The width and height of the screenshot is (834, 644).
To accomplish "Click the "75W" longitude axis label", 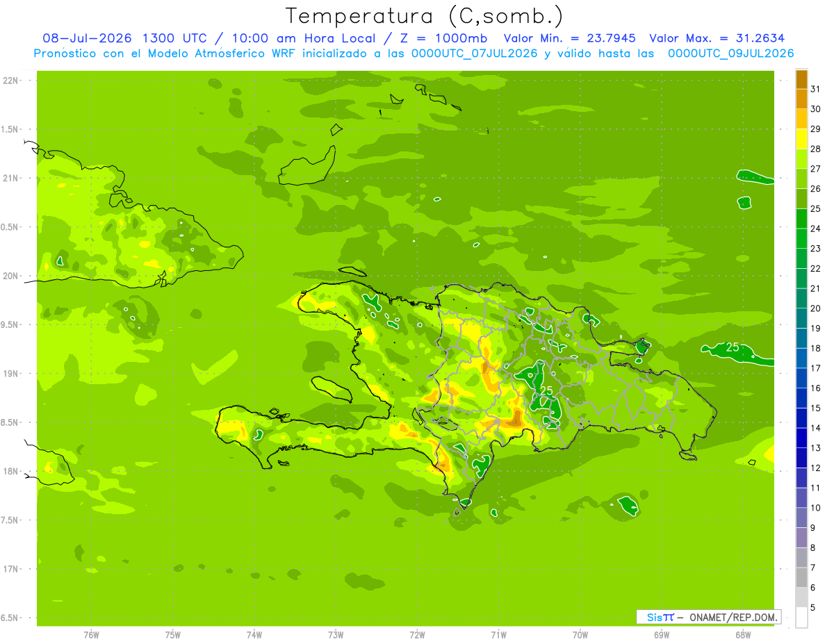I will (173, 635).
